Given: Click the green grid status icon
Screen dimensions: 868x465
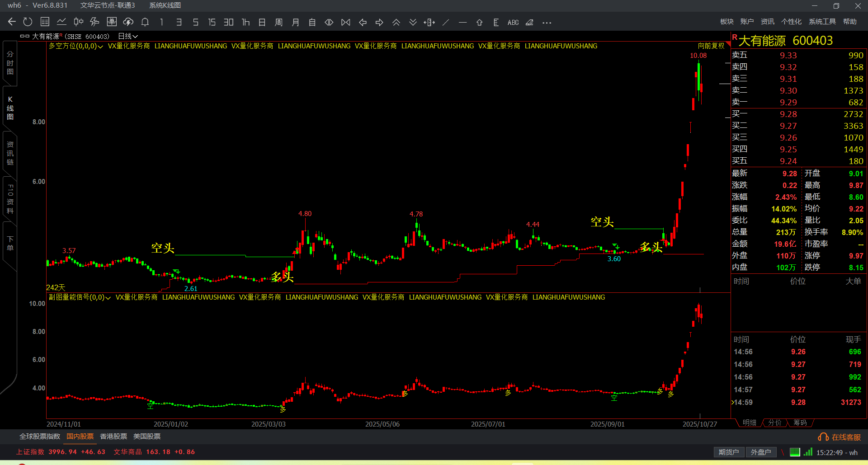Looking at the screenshot, I should [x=795, y=452].
